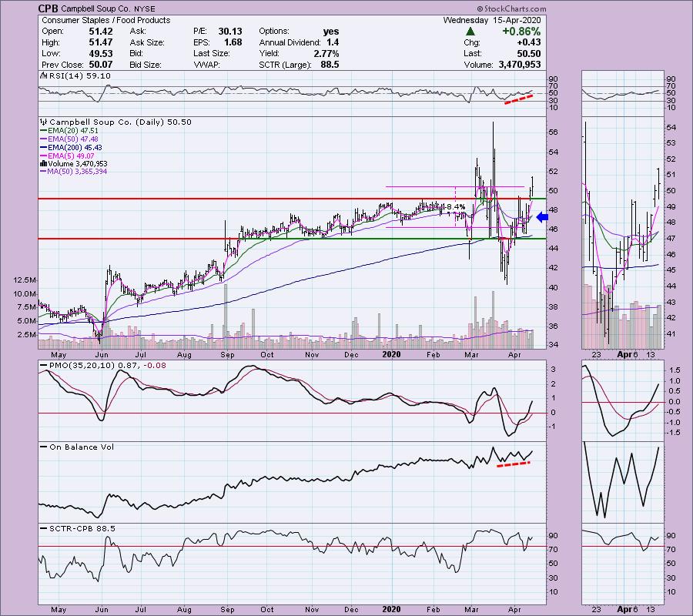Click the Wednesday 15-Apr-2020 date
The height and width of the screenshot is (616, 693).
click(492, 20)
